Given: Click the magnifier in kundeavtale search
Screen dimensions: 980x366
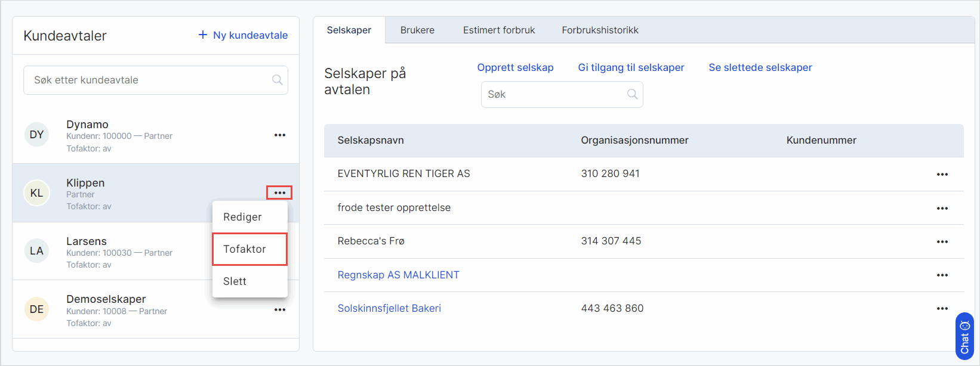Looking at the screenshot, I should [x=277, y=80].
